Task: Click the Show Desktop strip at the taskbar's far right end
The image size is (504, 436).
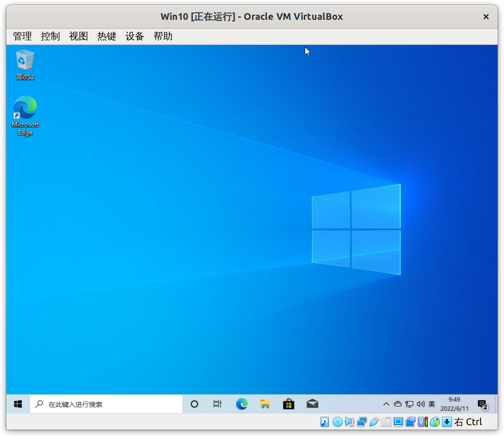Action: click(x=496, y=404)
